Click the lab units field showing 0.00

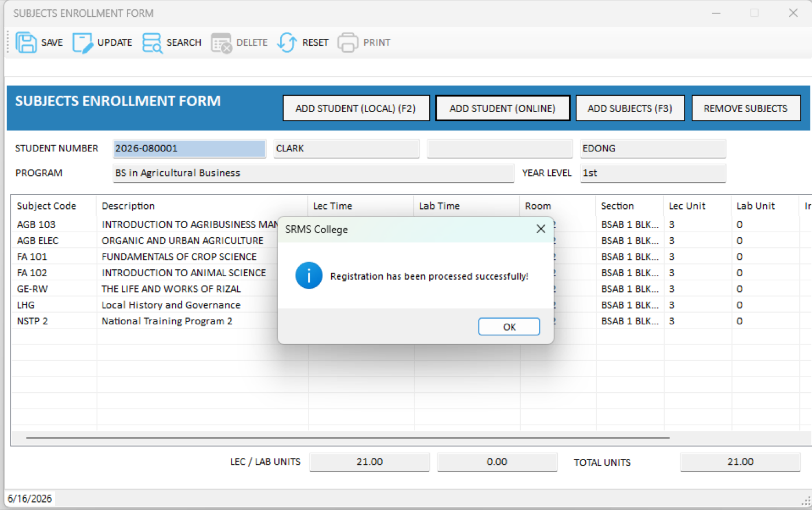(x=497, y=462)
